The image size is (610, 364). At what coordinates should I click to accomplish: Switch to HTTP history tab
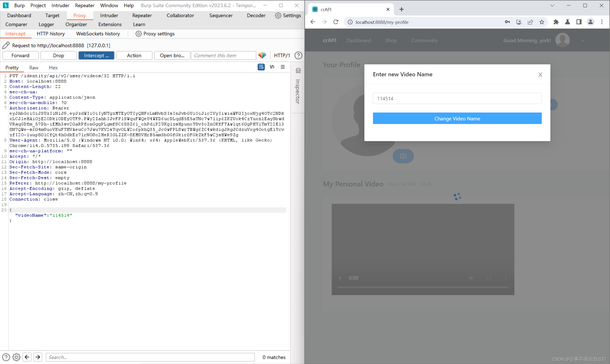point(51,34)
